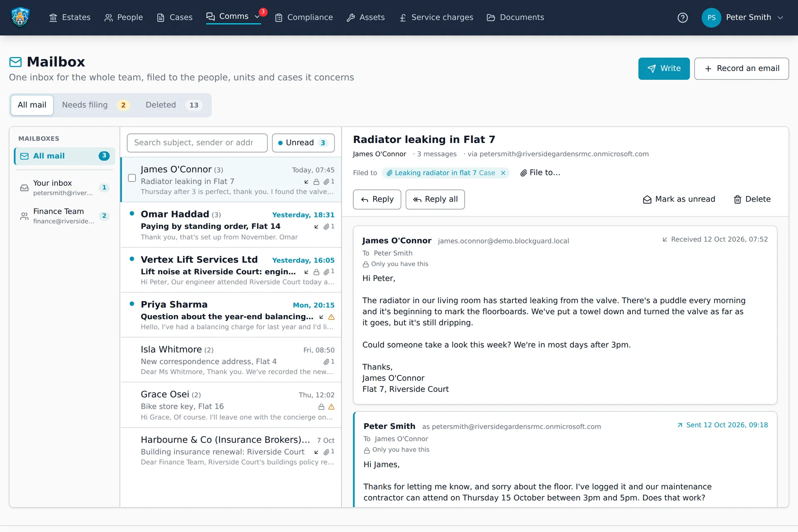Expand the Comms menu chevron
The width and height of the screenshot is (798, 532).
click(x=257, y=17)
